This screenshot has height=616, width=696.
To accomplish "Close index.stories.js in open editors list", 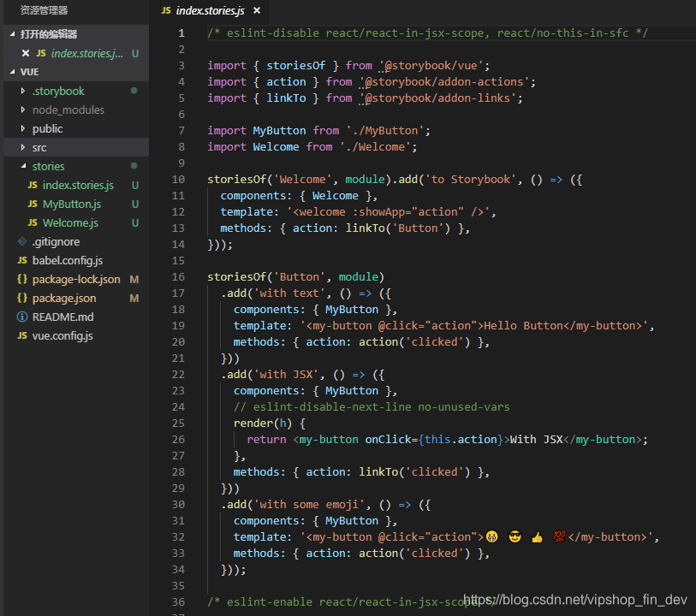I will [x=26, y=53].
